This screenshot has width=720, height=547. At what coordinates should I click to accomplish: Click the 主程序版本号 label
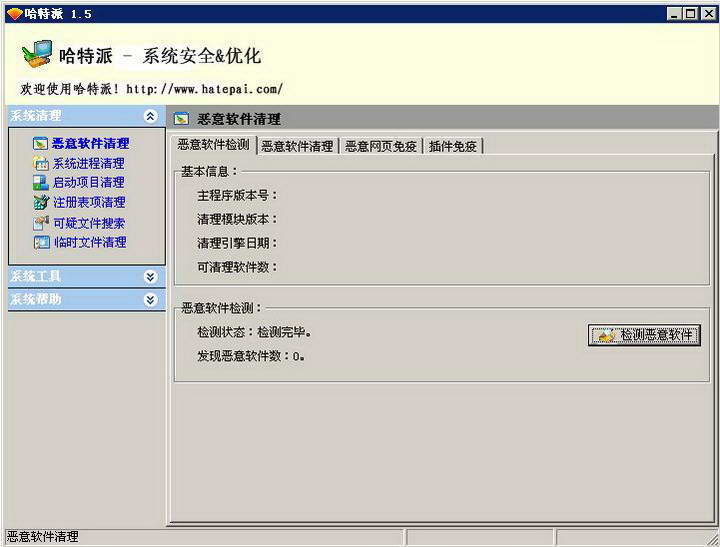click(x=237, y=196)
